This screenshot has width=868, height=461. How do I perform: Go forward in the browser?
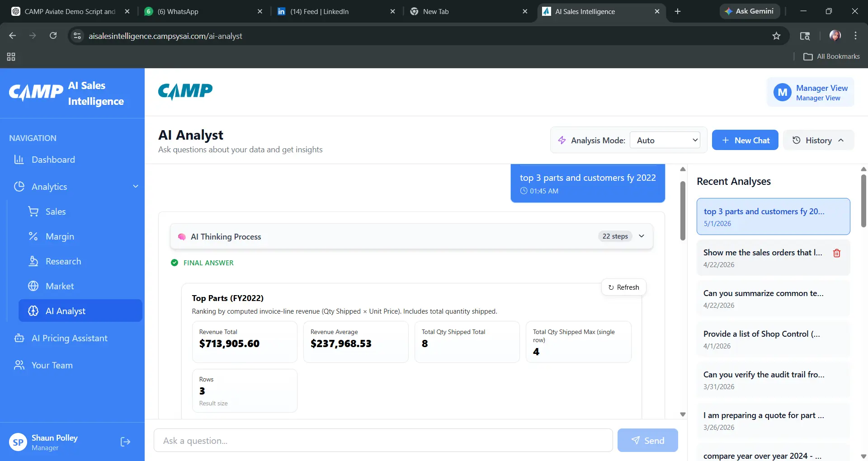click(33, 36)
